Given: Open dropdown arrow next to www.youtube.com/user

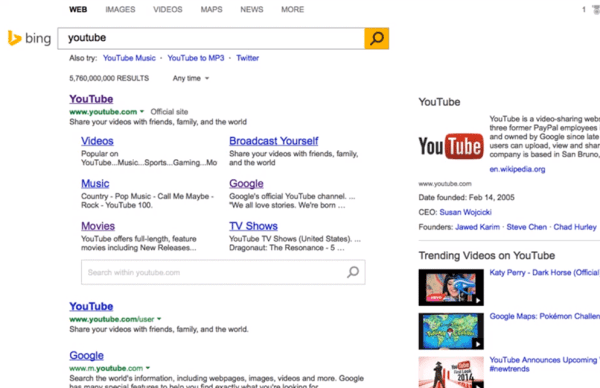Looking at the screenshot, I should (x=159, y=319).
